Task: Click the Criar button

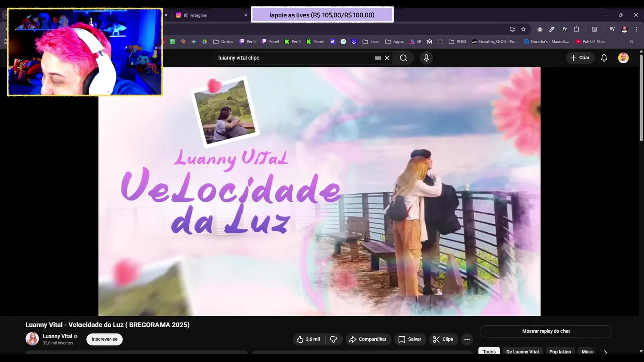Action: pyautogui.click(x=580, y=58)
